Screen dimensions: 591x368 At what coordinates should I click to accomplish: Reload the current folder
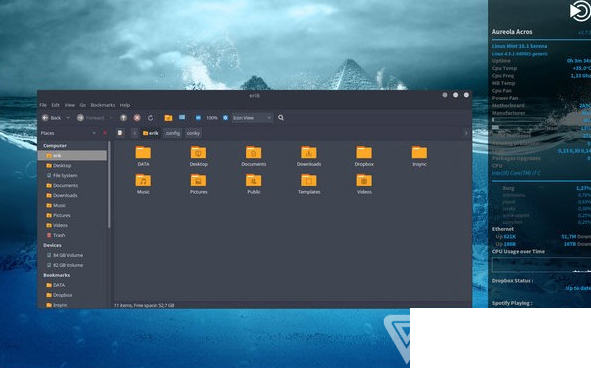point(150,118)
